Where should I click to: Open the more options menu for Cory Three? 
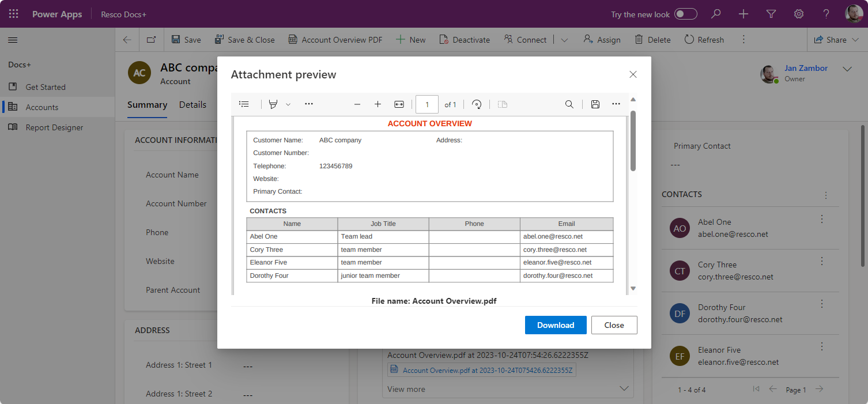(822, 262)
